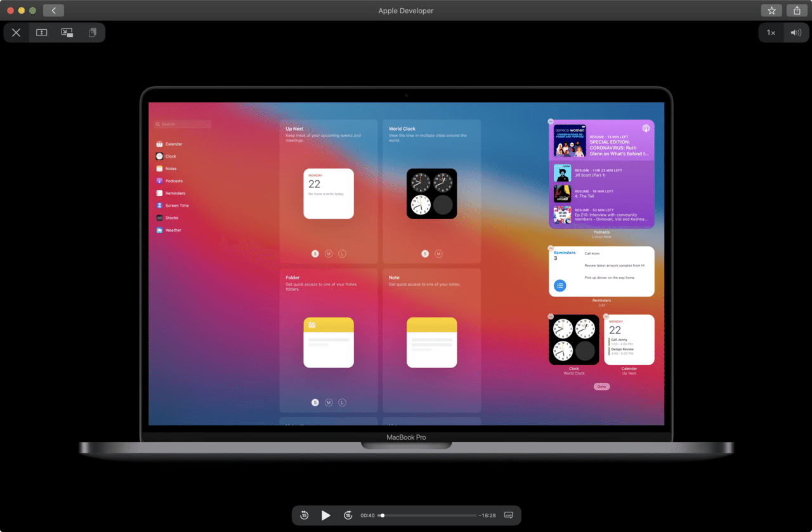Screen dimensions: 812x532
Task: Click the speaker icon to adjust volume
Action: pyautogui.click(x=796, y=32)
